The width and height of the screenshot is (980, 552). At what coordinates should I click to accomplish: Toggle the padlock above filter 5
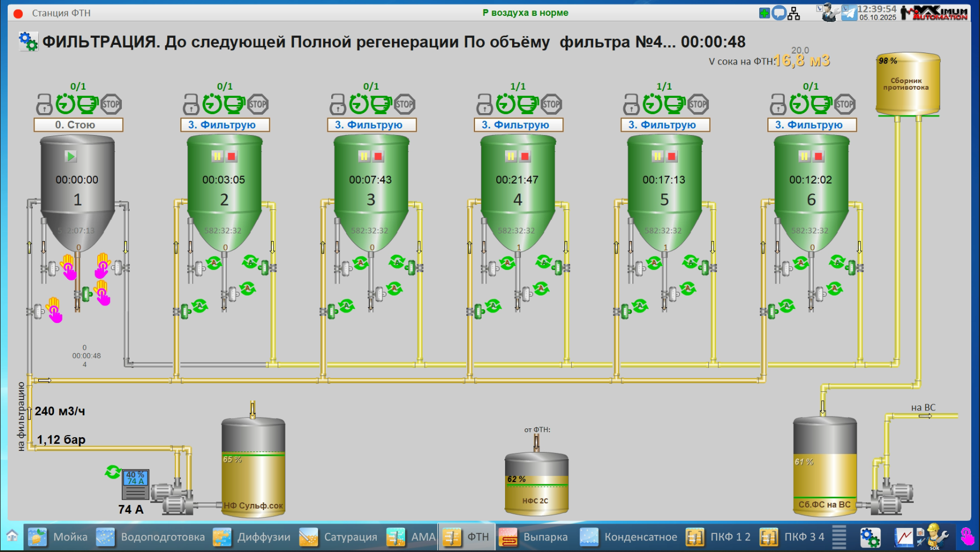point(631,104)
